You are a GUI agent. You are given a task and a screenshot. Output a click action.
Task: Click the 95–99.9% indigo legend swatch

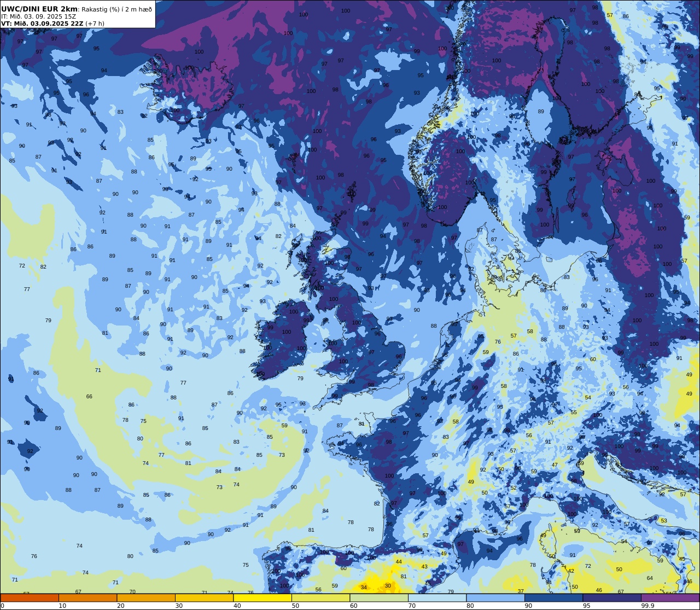coord(612,598)
